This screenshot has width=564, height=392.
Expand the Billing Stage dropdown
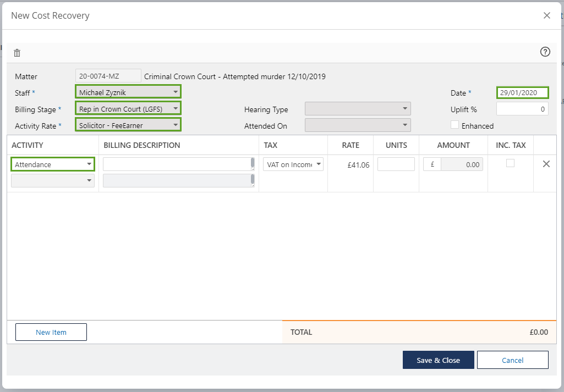(x=128, y=109)
